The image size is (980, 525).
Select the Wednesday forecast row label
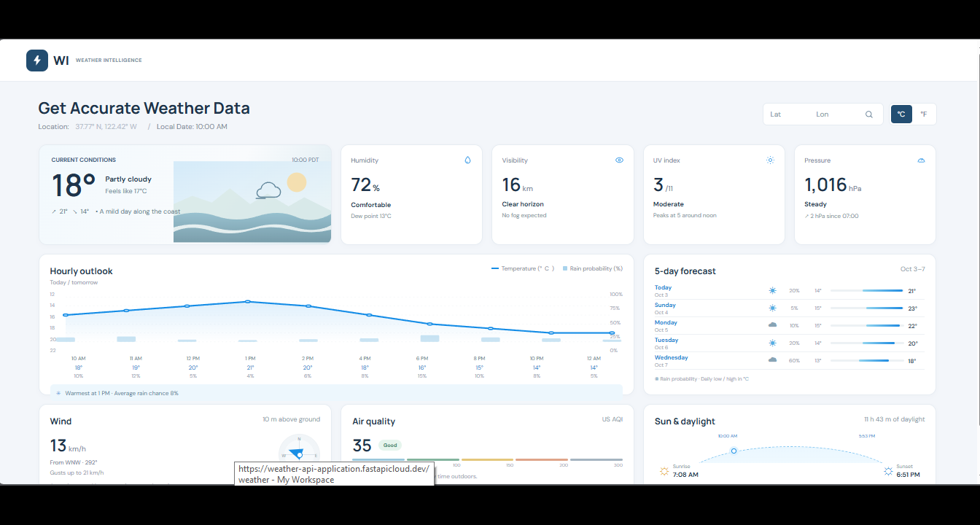(x=671, y=357)
